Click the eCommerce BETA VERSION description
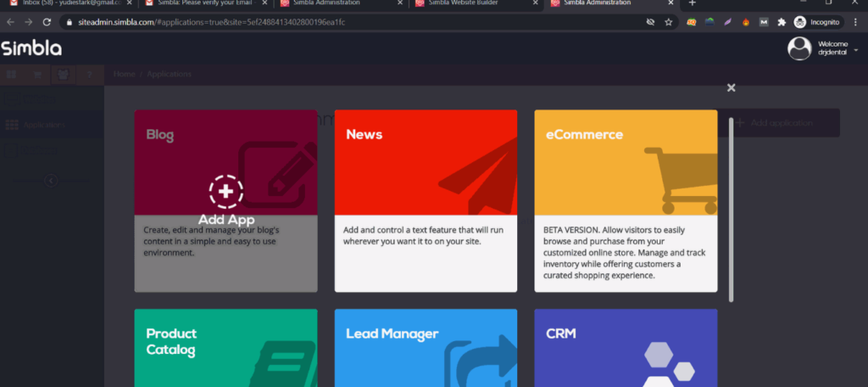Viewport: 868px width, 387px height. [625, 252]
